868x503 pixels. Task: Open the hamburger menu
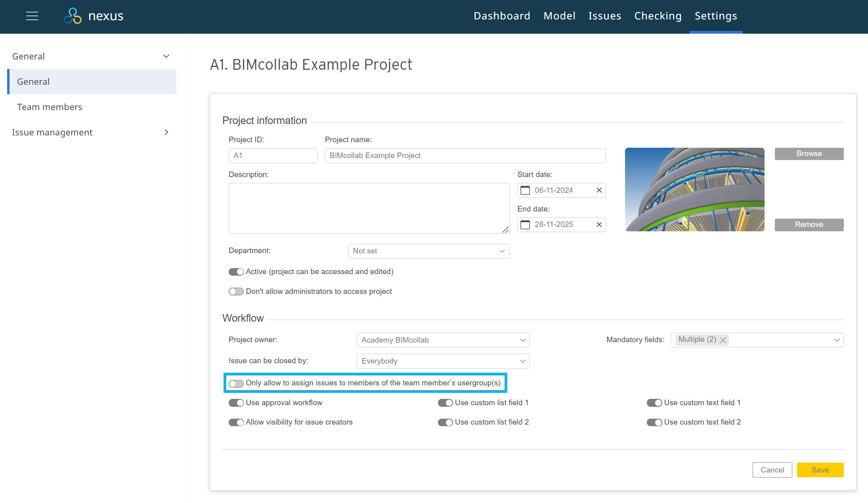pyautogui.click(x=32, y=16)
